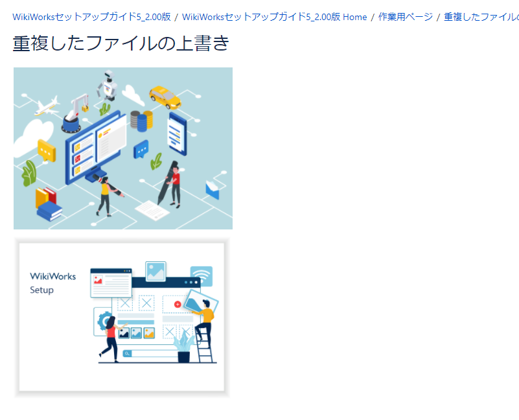Go to the 作業用ページ breadcrumb link
519x420 pixels.
tap(405, 17)
